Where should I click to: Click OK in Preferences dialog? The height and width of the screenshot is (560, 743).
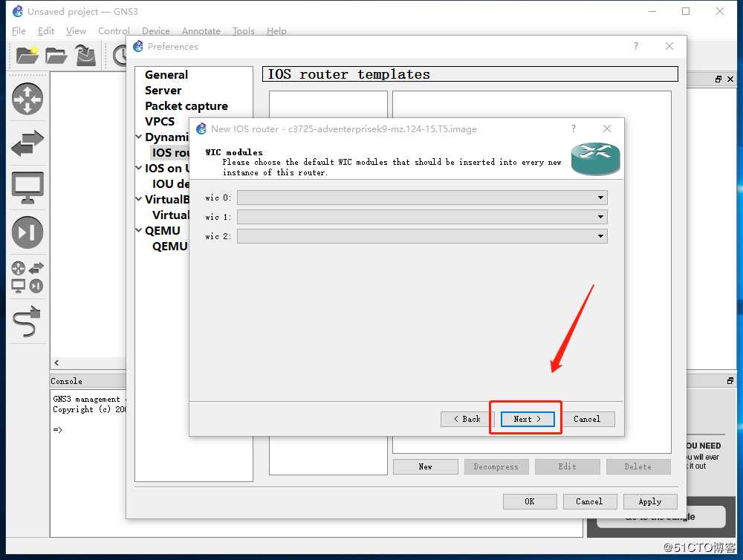tap(530, 501)
